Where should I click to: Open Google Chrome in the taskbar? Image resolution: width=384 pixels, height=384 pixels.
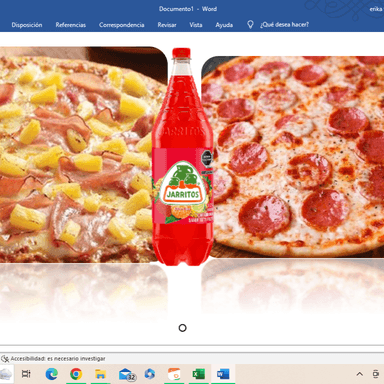tap(76, 374)
